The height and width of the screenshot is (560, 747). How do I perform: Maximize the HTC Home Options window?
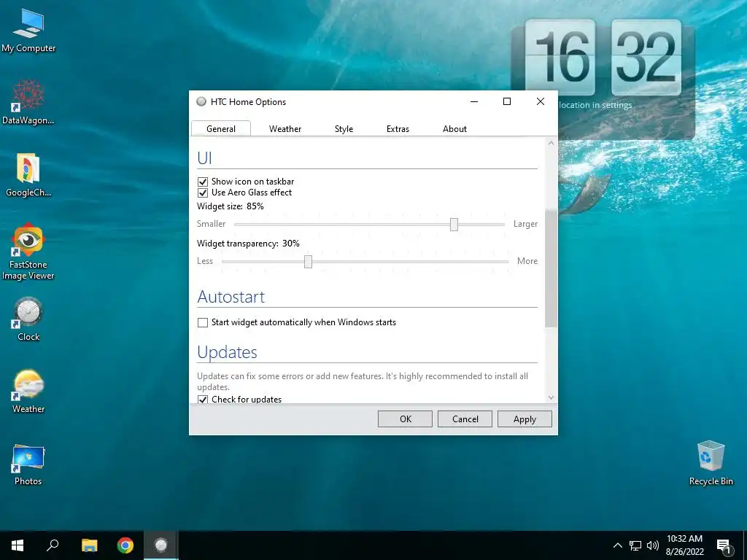[507, 101]
